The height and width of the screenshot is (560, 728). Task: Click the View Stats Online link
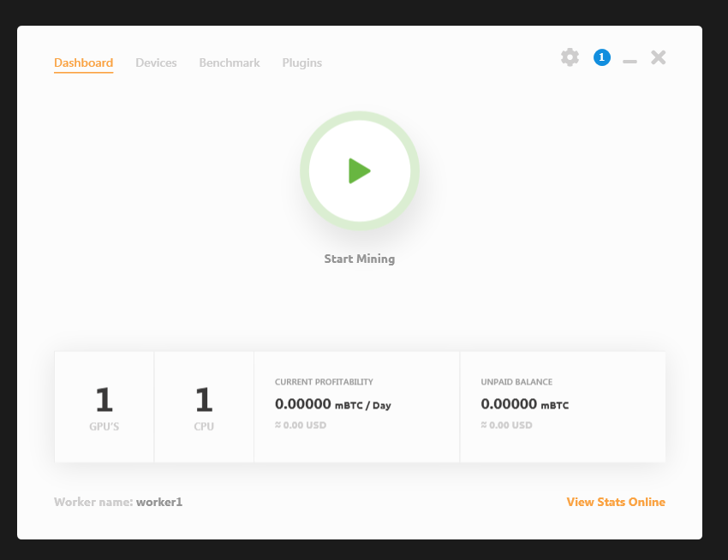click(x=616, y=502)
